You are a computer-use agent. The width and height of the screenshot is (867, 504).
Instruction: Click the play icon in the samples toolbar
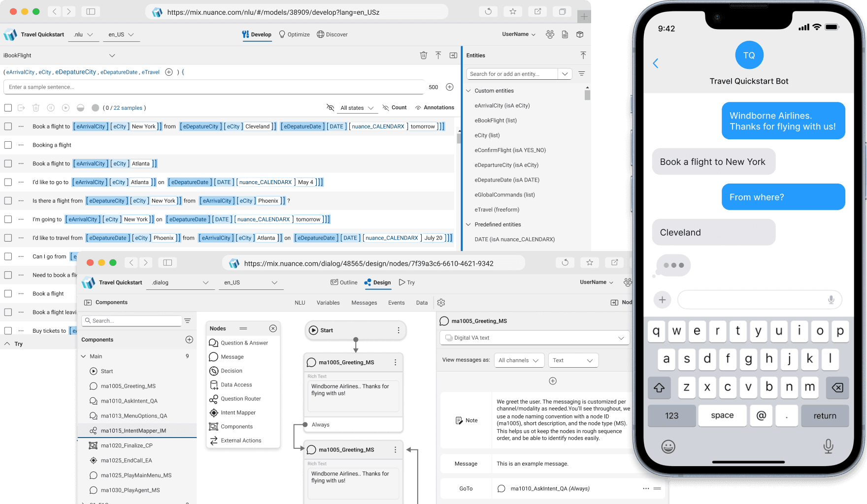point(66,108)
